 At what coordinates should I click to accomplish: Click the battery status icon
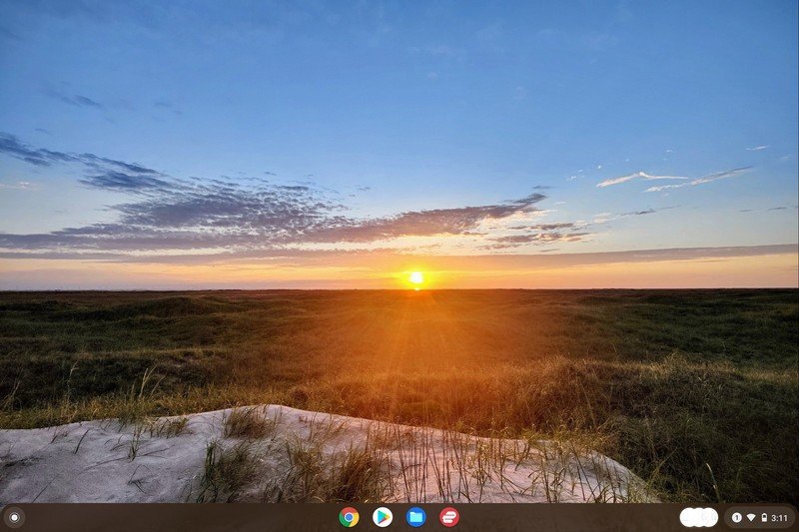coord(764,518)
